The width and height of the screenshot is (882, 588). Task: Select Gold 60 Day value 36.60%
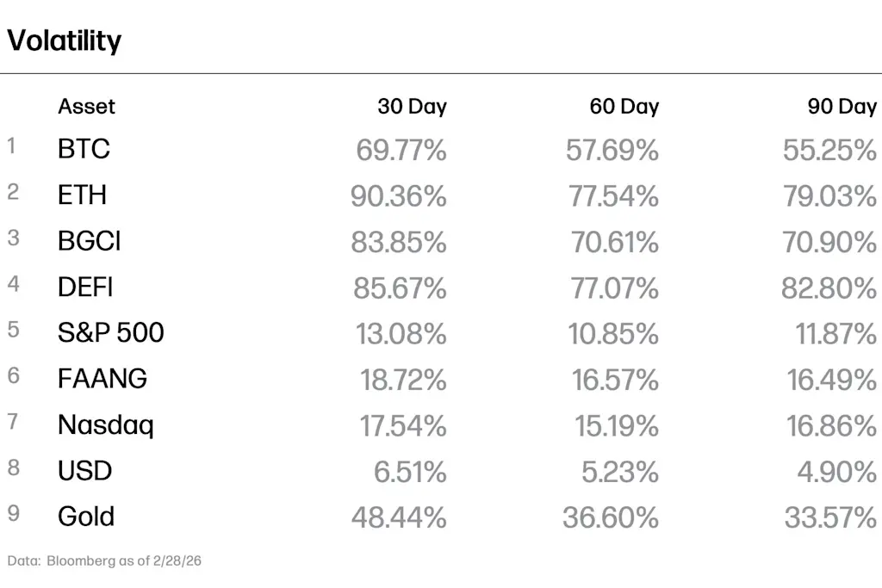coord(611,518)
